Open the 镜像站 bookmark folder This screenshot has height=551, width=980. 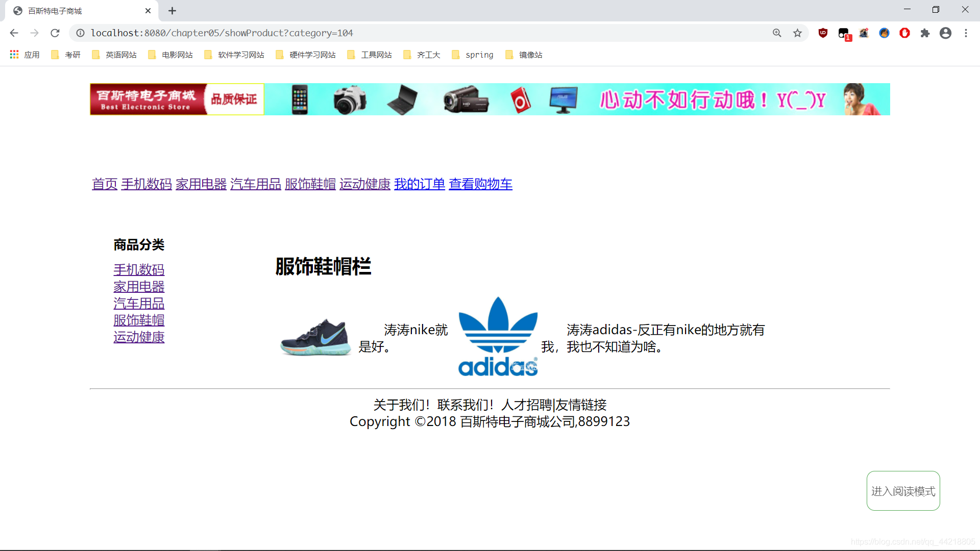524,55
